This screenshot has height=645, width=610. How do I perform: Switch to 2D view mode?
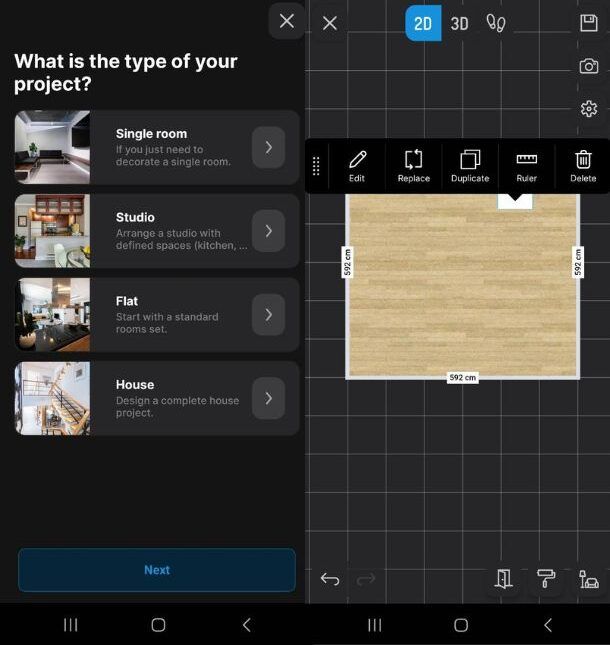pos(422,23)
